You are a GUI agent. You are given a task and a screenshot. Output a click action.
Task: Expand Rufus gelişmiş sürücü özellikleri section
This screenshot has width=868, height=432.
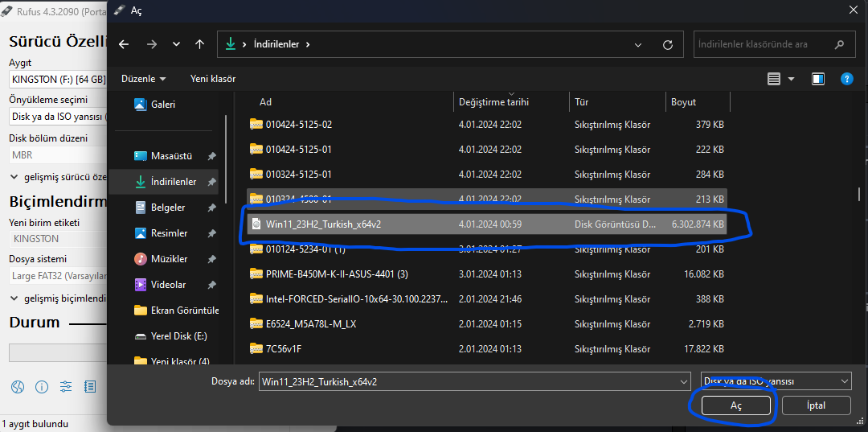tap(58, 177)
